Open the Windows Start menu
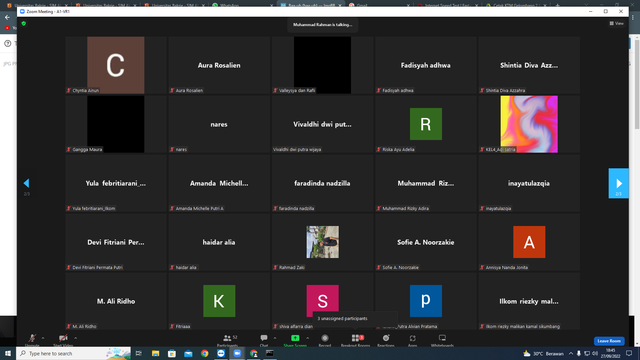 coord(8,353)
